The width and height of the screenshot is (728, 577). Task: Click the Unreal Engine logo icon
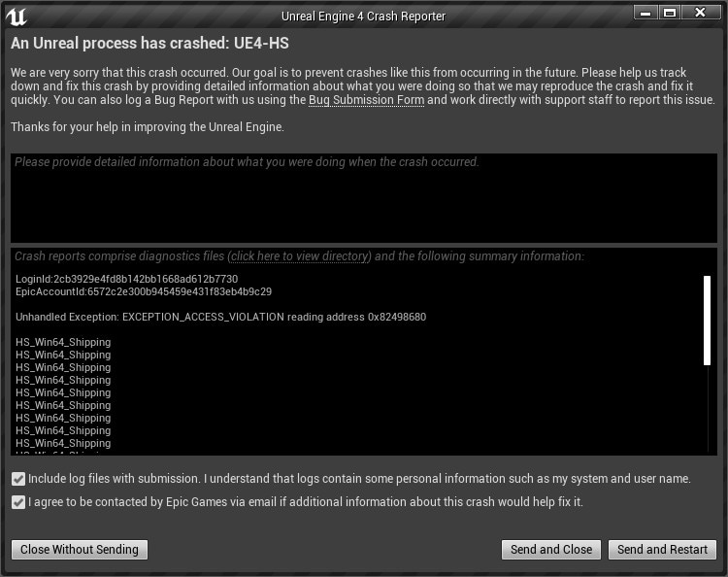click(17, 17)
